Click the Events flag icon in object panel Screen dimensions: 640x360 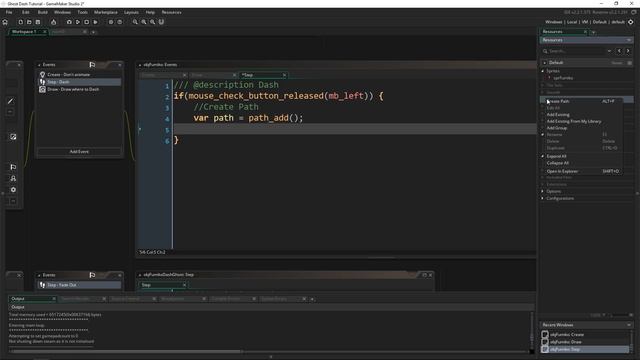click(13, 167)
